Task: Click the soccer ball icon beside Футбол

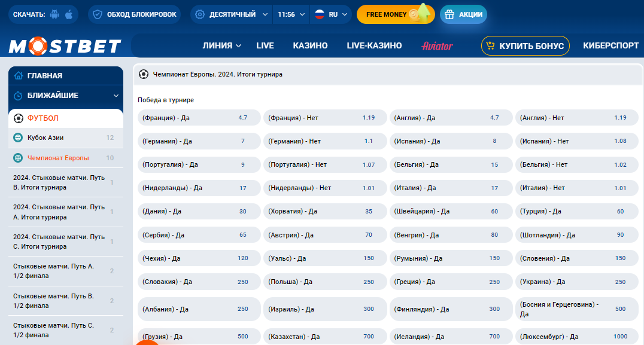Action: click(x=18, y=118)
